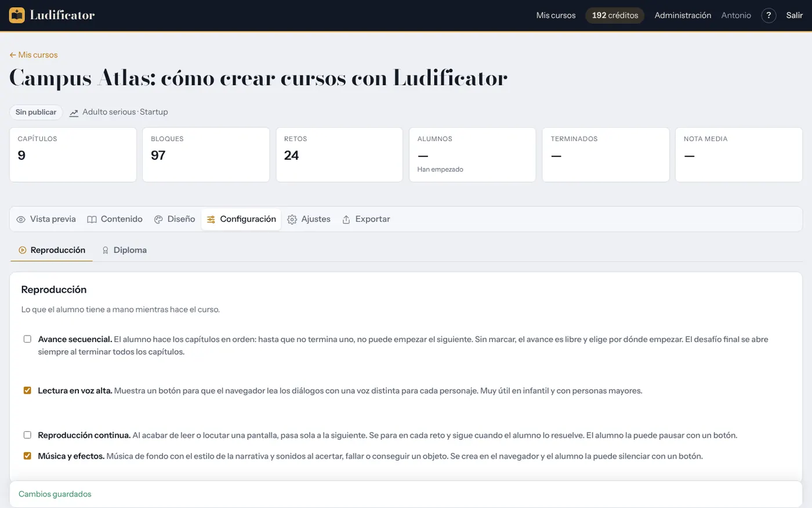Uncheck the Lectura en voz alta checkbox

pos(27,391)
